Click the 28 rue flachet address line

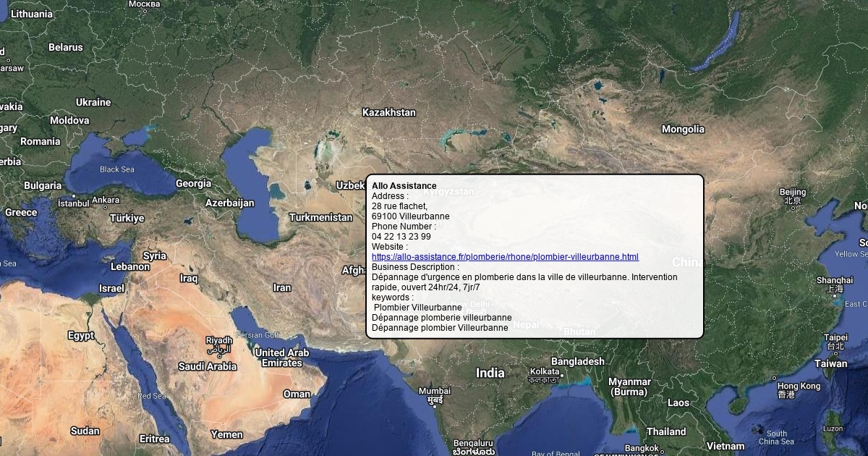pyautogui.click(x=400, y=206)
